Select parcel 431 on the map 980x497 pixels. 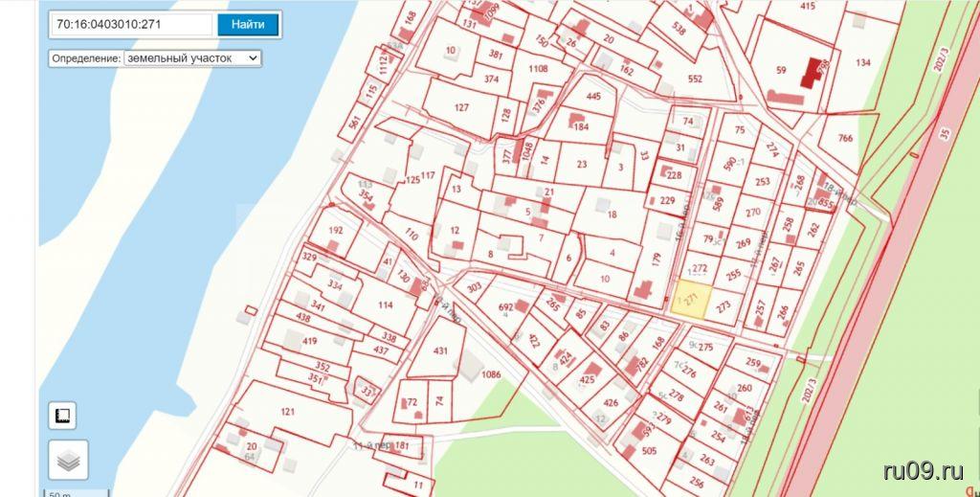tap(438, 351)
